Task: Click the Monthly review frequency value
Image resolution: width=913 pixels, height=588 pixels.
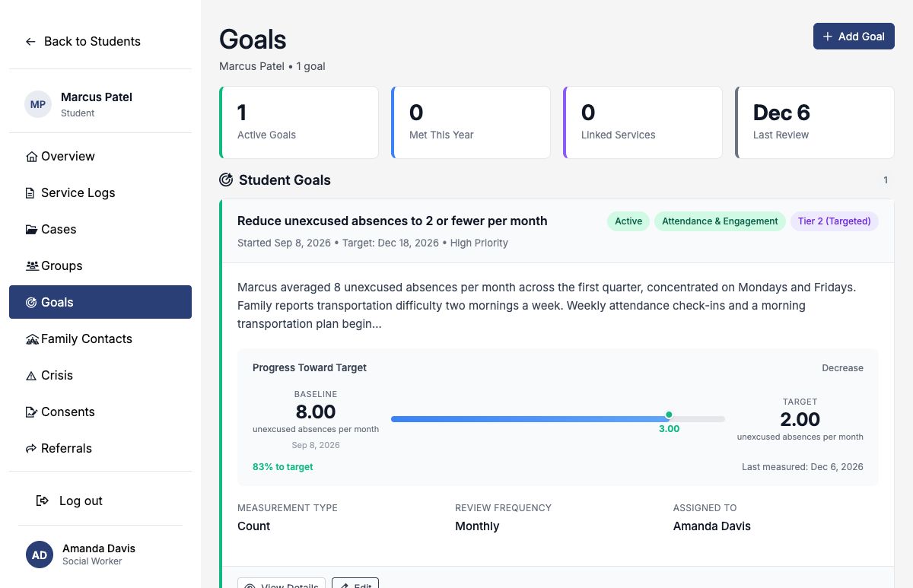Action: coord(477,526)
